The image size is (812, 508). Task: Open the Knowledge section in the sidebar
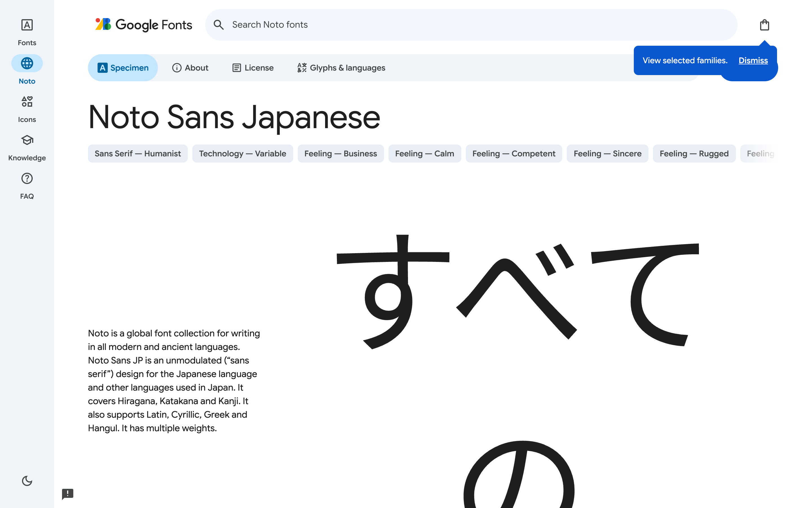[27, 148]
